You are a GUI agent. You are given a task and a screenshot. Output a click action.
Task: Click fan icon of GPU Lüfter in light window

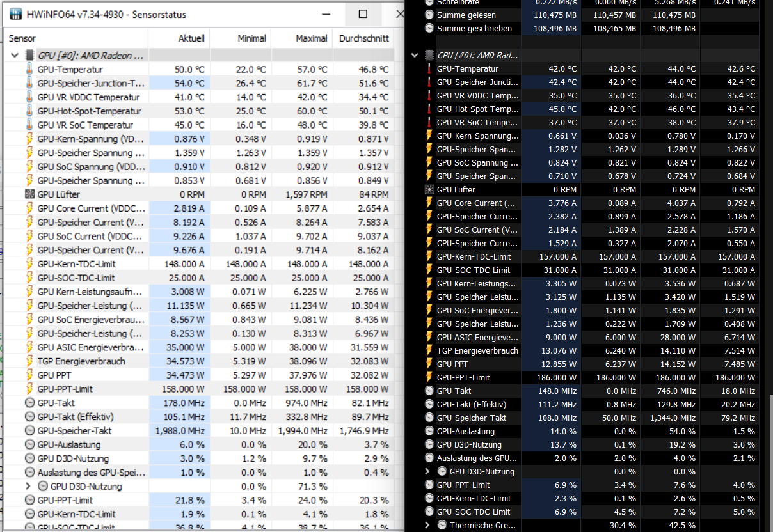pyautogui.click(x=29, y=194)
